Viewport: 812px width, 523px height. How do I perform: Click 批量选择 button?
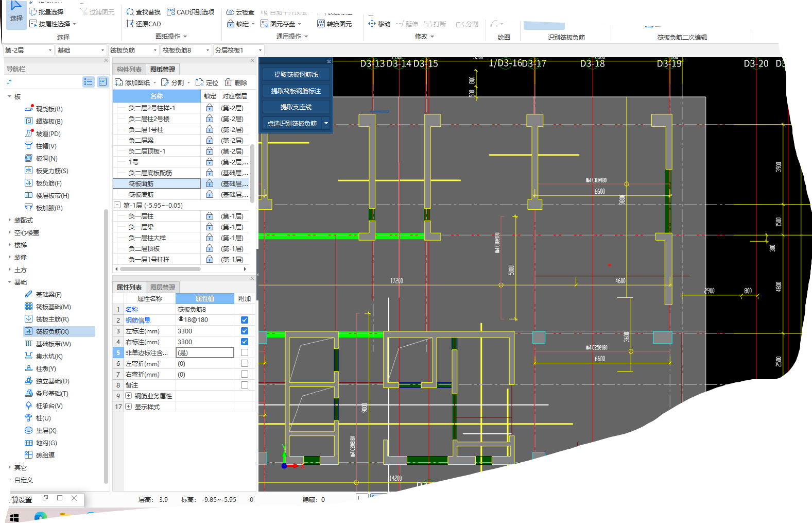[46, 12]
